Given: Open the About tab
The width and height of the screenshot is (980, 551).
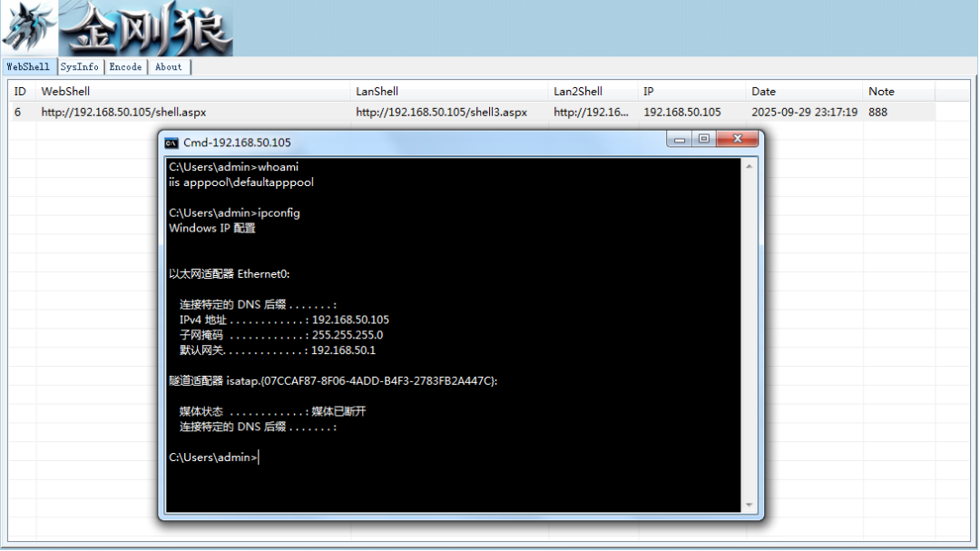Looking at the screenshot, I should (x=169, y=67).
